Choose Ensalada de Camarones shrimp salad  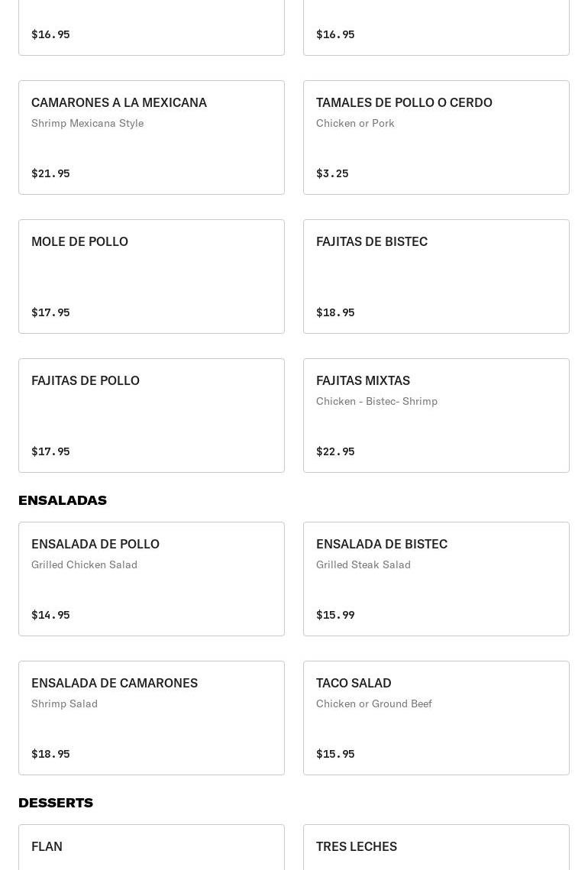151,718
